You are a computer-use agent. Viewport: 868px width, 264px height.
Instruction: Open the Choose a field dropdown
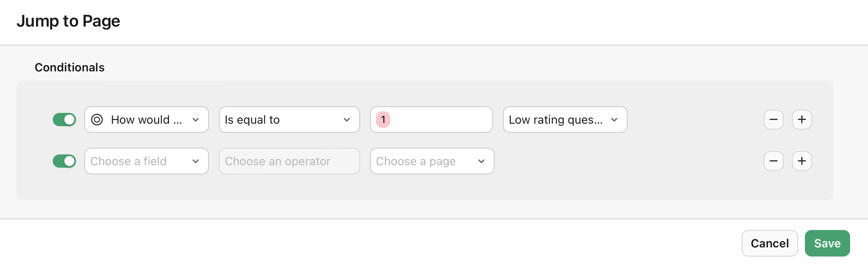pyautogui.click(x=146, y=161)
